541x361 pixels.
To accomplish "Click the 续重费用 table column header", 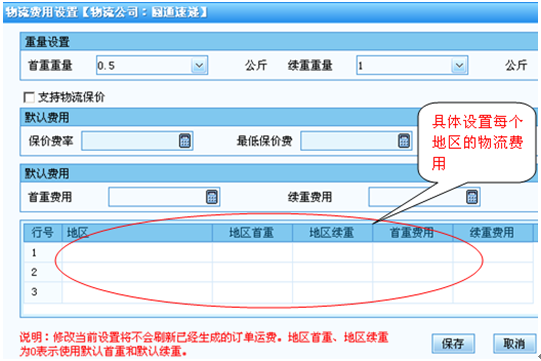I will [x=493, y=233].
